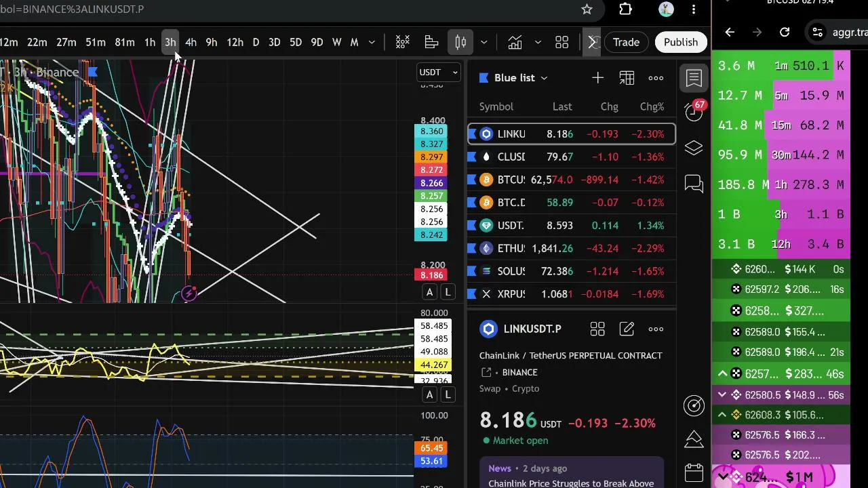The image size is (868, 488).
Task: Open site info icon in aggr.trade address bar
Action: (818, 32)
